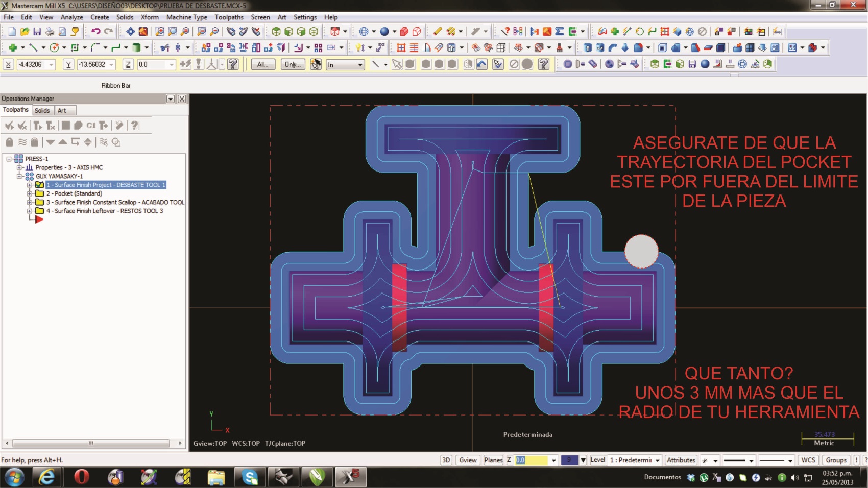Click the blue system color swatch
Image resolution: width=868 pixels, height=488 pixels.
[569, 460]
